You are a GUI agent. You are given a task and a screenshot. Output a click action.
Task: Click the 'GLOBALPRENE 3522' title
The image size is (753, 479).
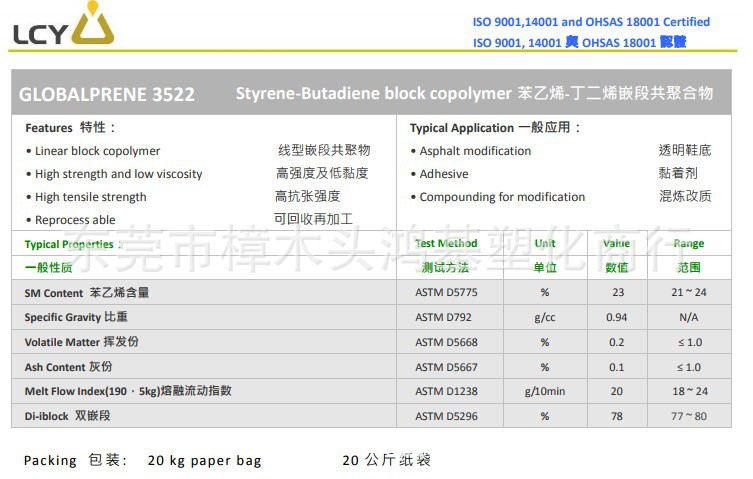(x=107, y=94)
